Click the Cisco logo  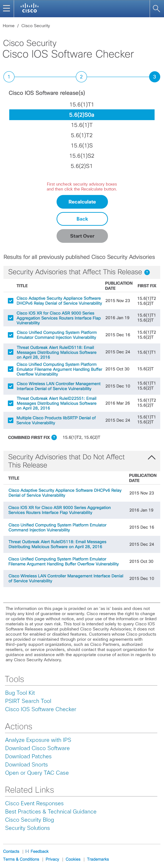pyautogui.click(x=29, y=8)
